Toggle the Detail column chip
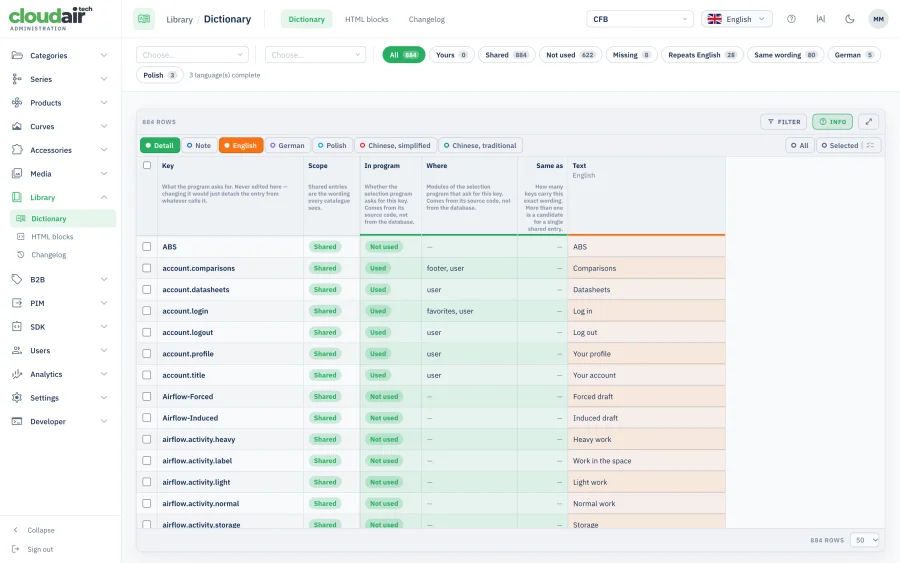This screenshot has width=900, height=563. click(x=160, y=145)
